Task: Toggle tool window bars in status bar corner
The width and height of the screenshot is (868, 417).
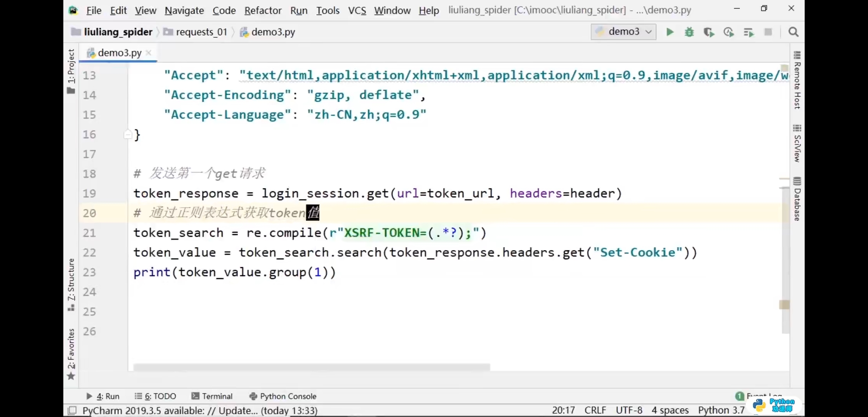Action: click(72, 410)
